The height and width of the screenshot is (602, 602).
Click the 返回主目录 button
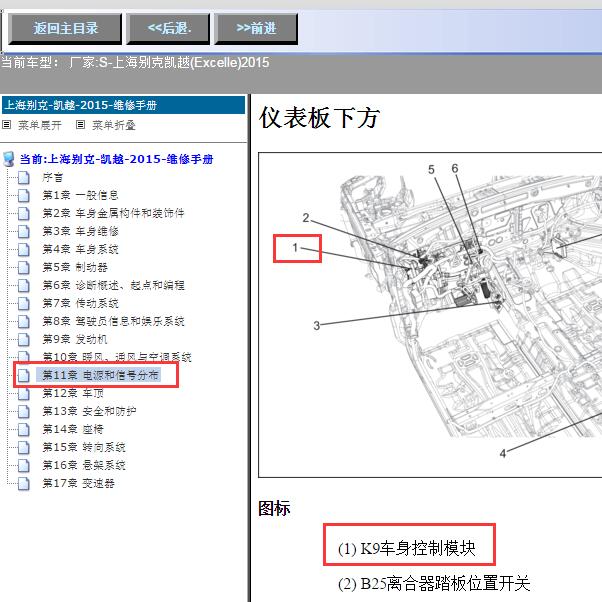pos(64,29)
